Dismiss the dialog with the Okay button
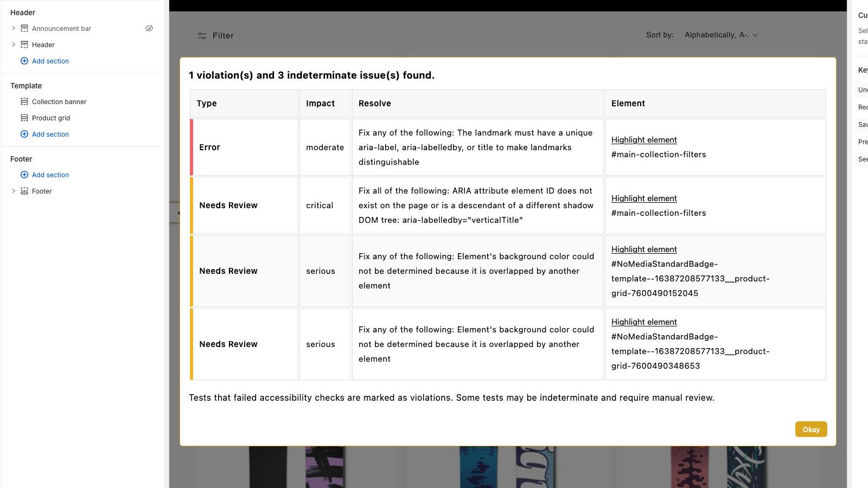This screenshot has height=488, width=868. coord(811,429)
